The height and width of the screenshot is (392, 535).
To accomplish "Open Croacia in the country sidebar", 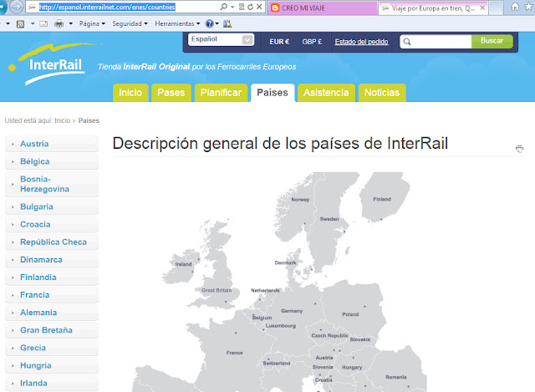I will [52, 225].
